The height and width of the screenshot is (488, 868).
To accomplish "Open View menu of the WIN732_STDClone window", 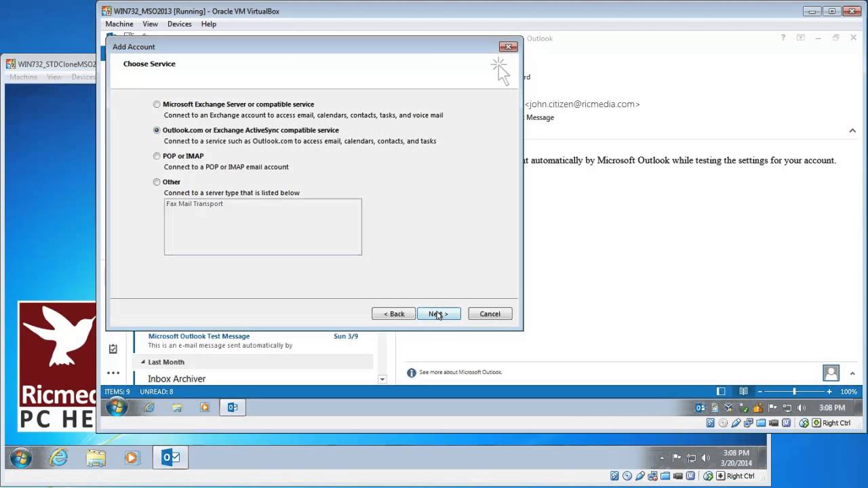I will [54, 77].
